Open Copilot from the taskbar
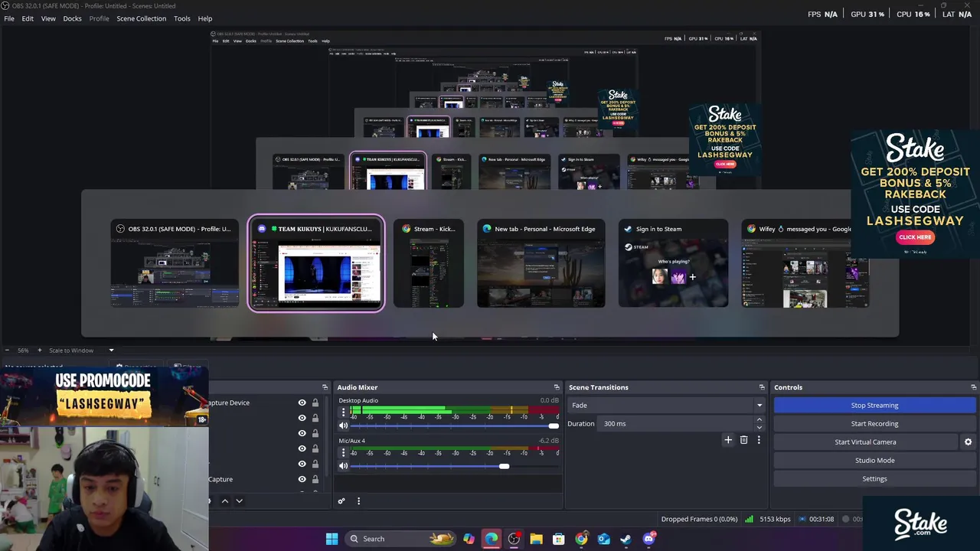This screenshot has height=551, width=980. (469, 539)
